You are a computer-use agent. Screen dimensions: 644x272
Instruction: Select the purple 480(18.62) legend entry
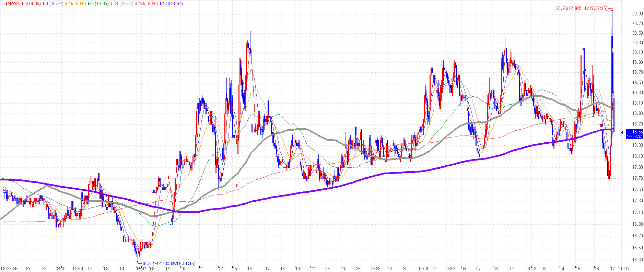[172, 4]
